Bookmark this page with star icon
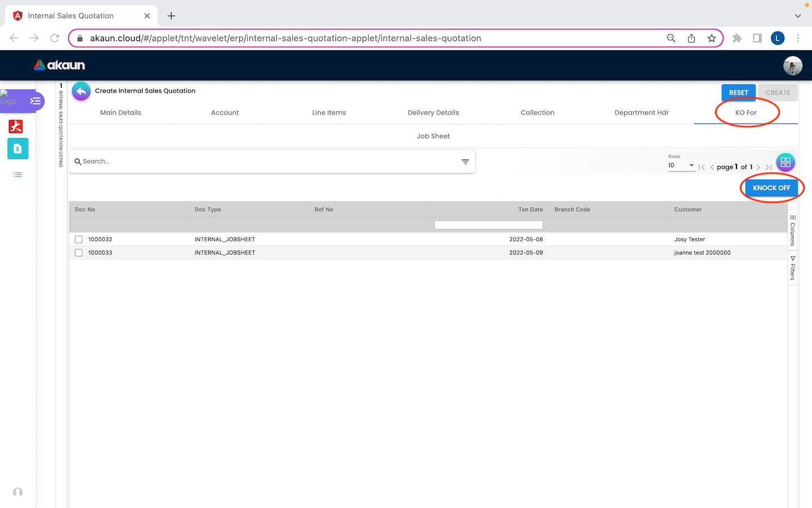The height and width of the screenshot is (508, 812). (x=712, y=38)
